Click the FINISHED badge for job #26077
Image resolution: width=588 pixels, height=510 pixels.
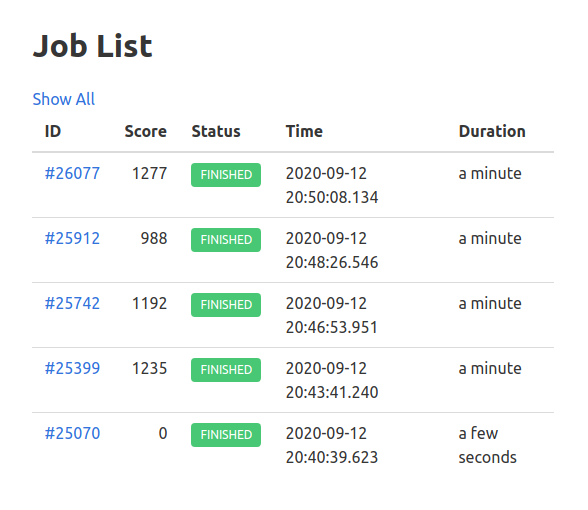tap(226, 175)
